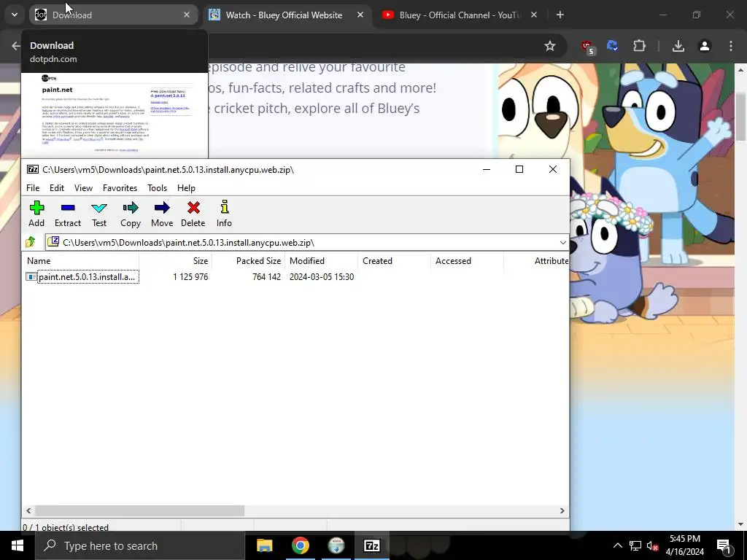Open the View menu in 7-Zip
The width and height of the screenshot is (747, 560).
coord(83,188)
